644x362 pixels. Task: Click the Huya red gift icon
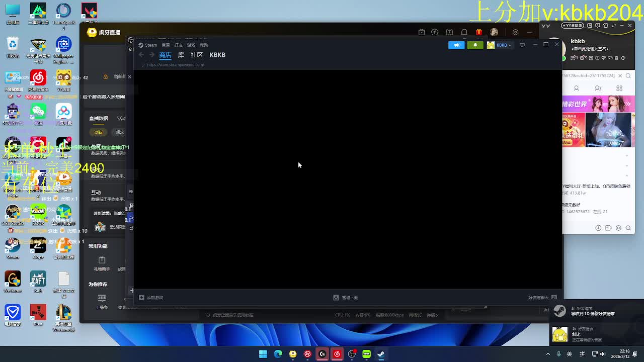pyautogui.click(x=478, y=32)
